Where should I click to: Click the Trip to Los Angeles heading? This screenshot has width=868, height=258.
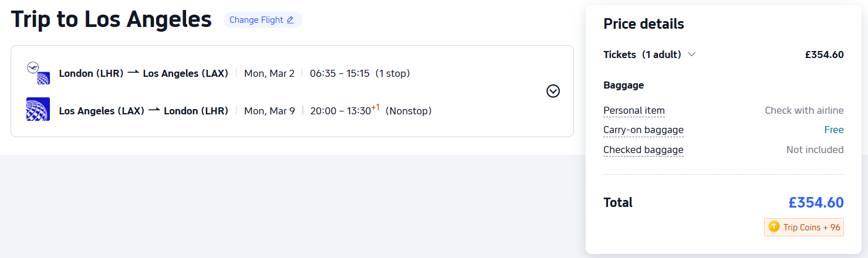[112, 19]
